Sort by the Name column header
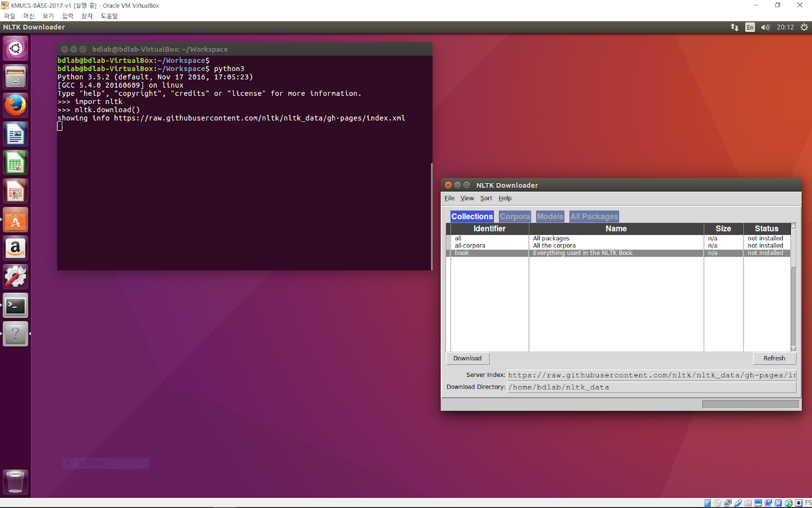 [616, 229]
